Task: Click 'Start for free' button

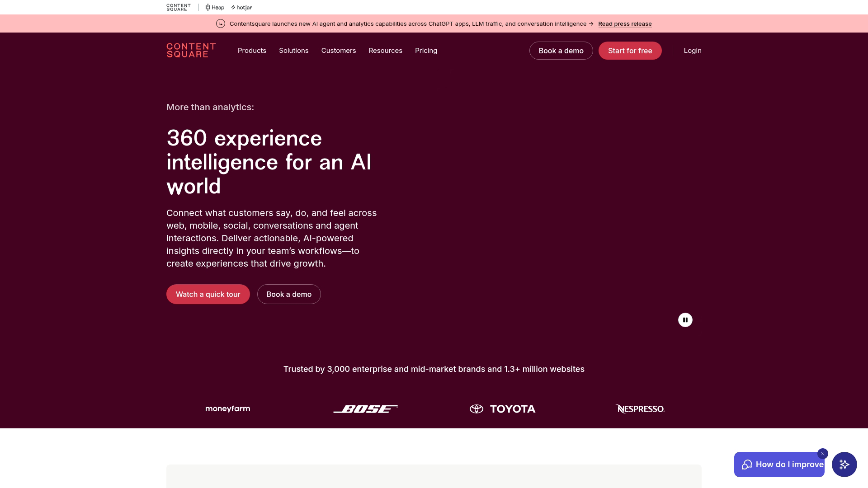Action: pyautogui.click(x=630, y=51)
